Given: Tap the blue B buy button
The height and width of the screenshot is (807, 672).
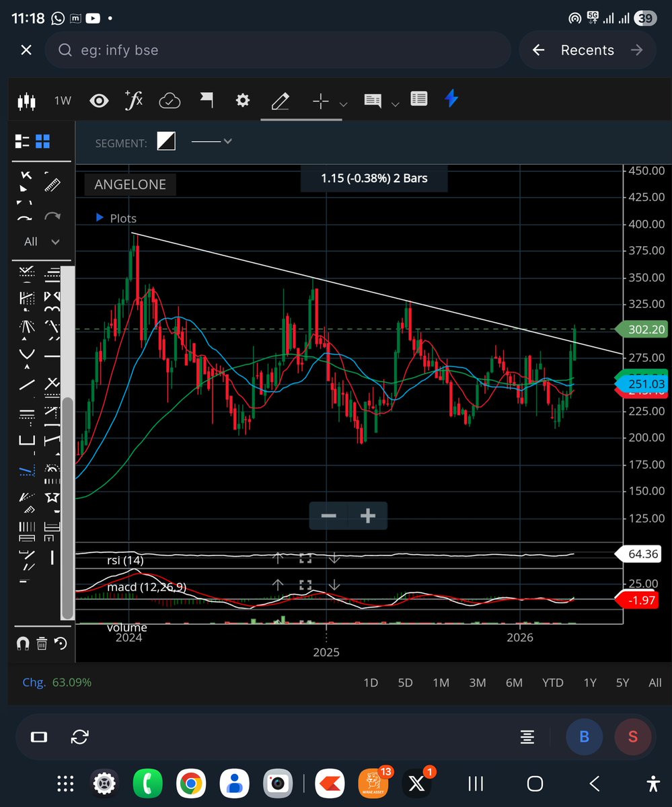Looking at the screenshot, I should tap(584, 736).
